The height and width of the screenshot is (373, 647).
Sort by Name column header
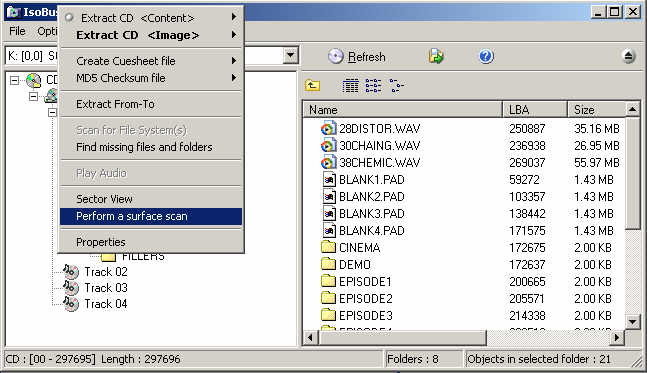pos(402,110)
